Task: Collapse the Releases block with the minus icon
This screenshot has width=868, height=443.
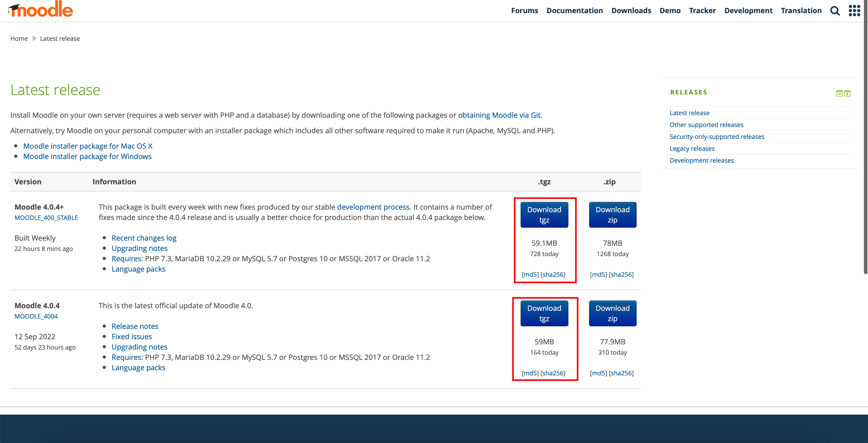Action: coord(839,93)
